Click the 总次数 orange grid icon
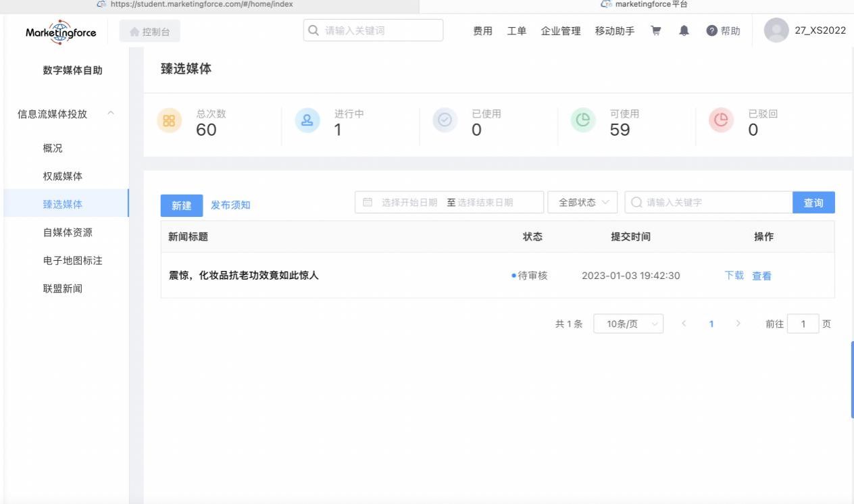This screenshot has height=504, width=854. (x=170, y=121)
